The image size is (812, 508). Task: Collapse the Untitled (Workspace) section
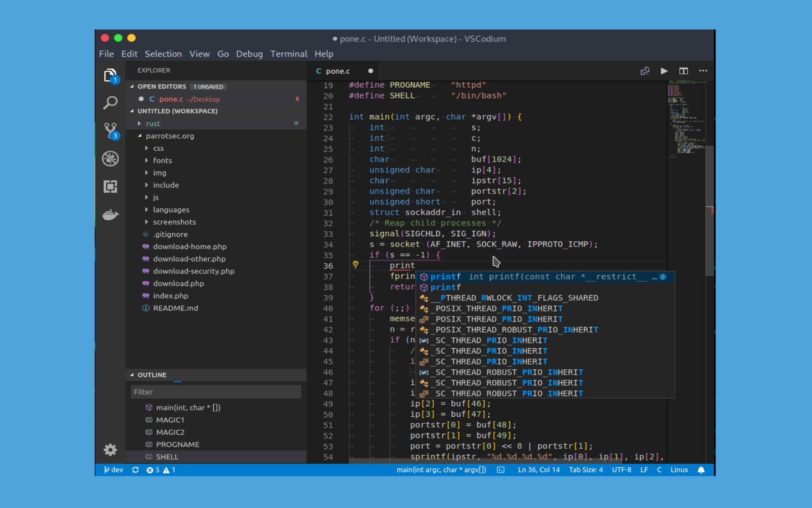(x=132, y=111)
